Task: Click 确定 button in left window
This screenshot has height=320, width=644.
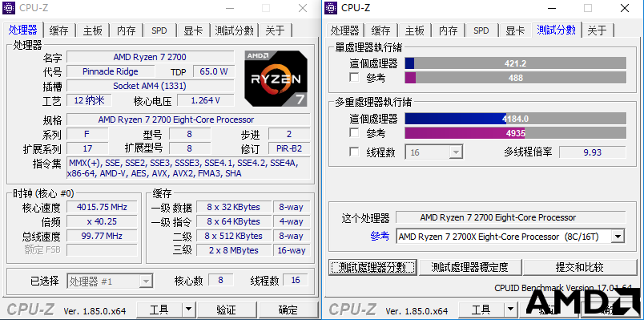Action: pyautogui.click(x=288, y=310)
